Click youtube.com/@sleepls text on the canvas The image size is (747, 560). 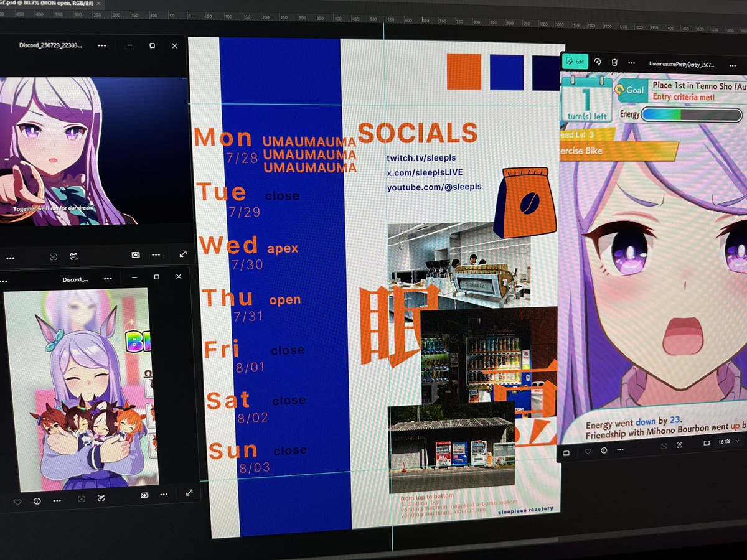click(x=434, y=187)
